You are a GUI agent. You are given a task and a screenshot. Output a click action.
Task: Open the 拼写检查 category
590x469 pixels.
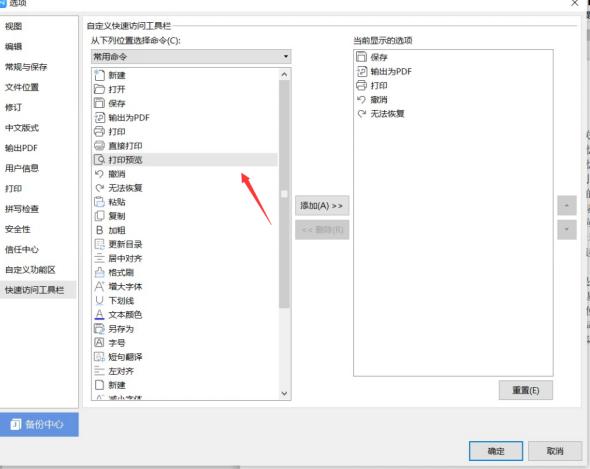[x=22, y=209]
